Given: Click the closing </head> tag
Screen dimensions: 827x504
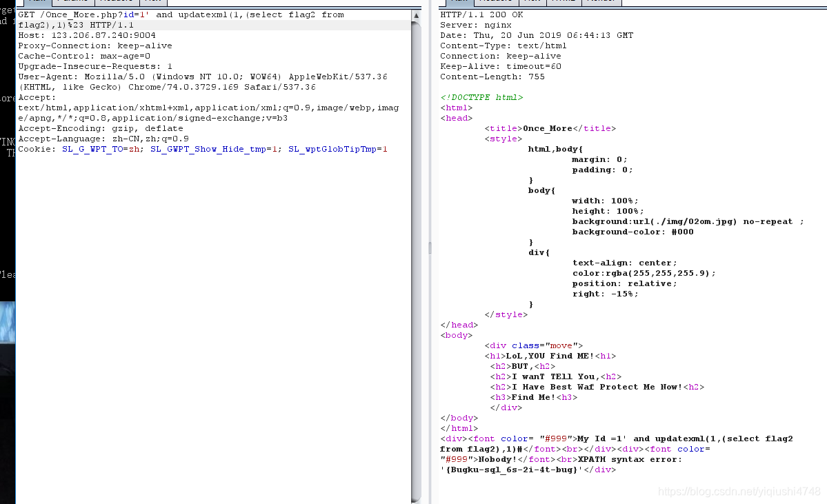Looking at the screenshot, I should 459,325.
